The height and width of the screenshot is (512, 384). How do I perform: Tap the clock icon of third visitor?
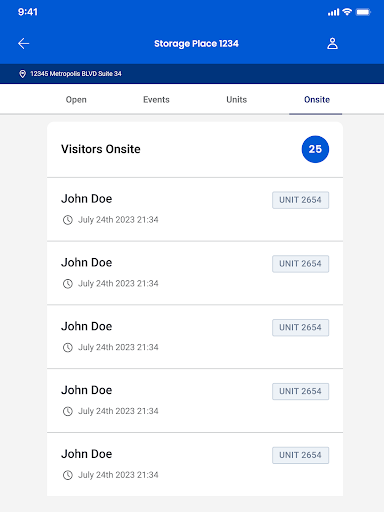tap(68, 347)
